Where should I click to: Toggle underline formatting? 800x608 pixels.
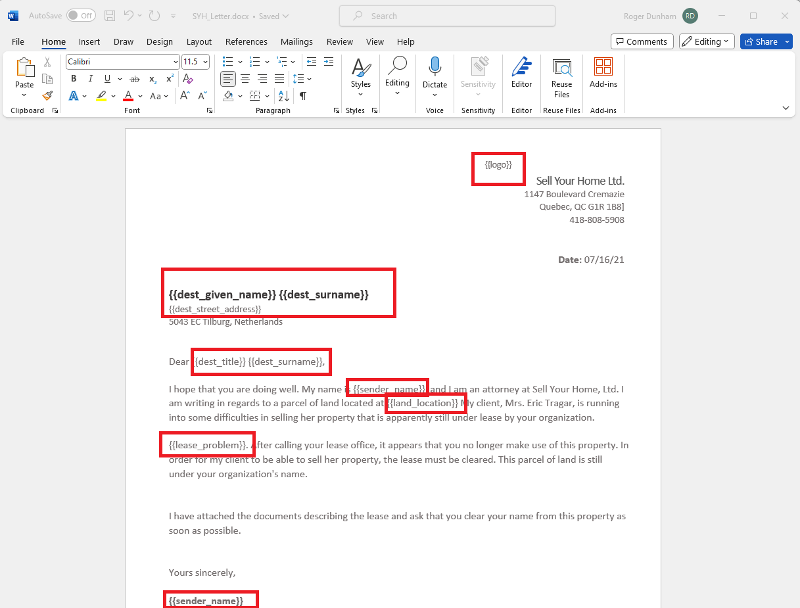[107, 79]
